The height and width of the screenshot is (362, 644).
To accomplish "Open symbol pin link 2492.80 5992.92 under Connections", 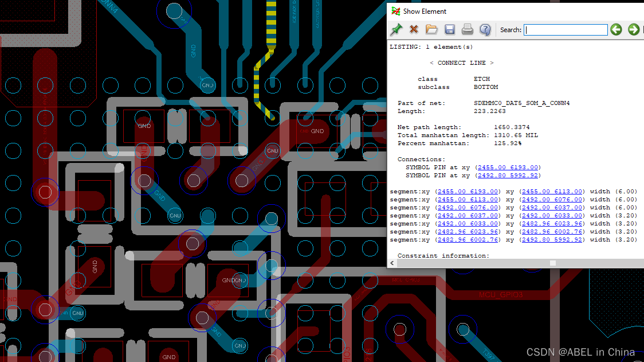I will click(x=508, y=175).
